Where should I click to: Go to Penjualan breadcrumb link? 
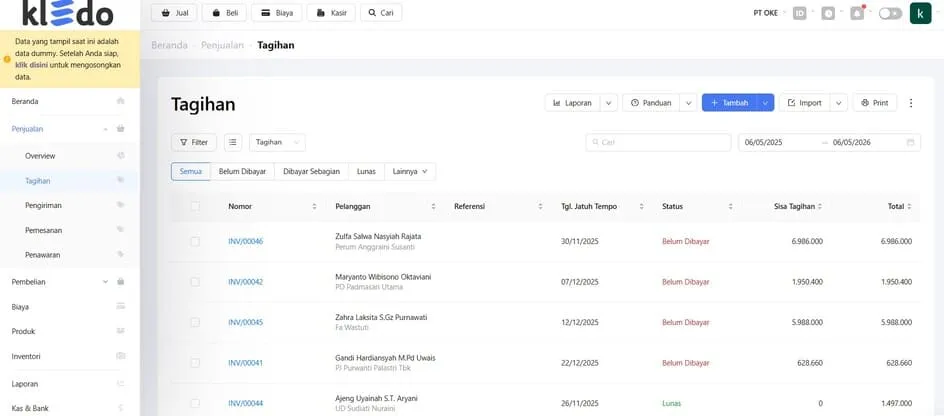coord(222,45)
